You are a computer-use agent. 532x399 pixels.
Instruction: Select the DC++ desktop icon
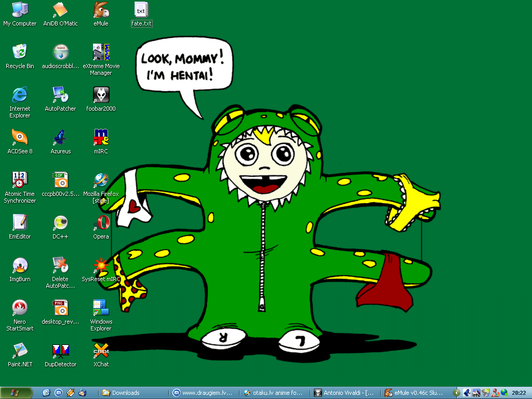(x=60, y=227)
